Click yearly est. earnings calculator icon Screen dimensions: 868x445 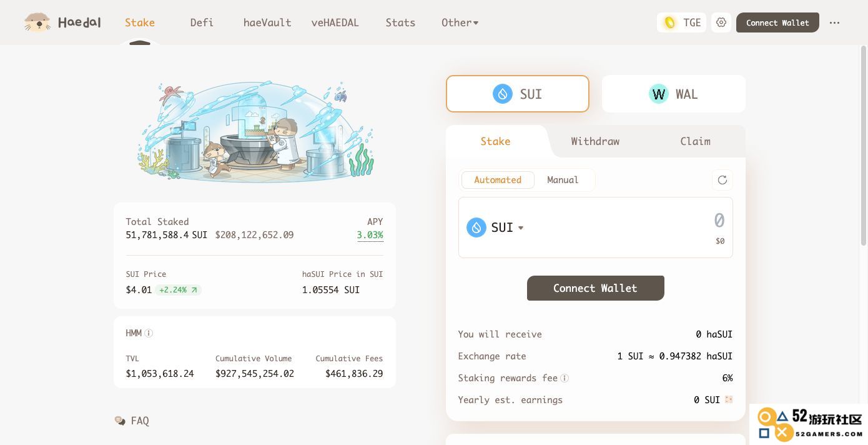(728, 400)
